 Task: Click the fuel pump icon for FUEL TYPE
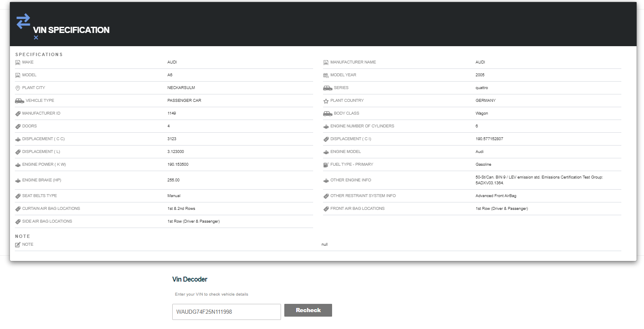(x=326, y=165)
